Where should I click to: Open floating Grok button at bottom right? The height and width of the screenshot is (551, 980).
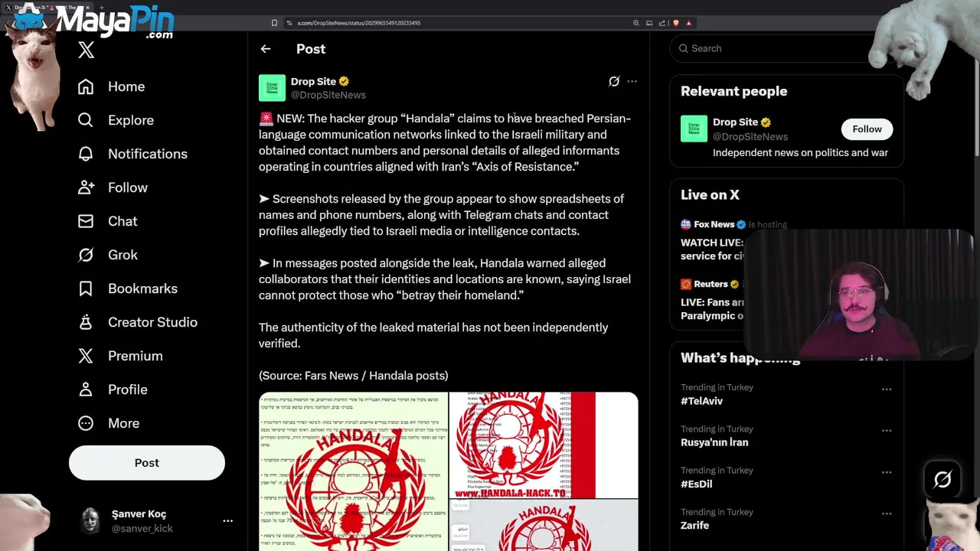coord(942,480)
